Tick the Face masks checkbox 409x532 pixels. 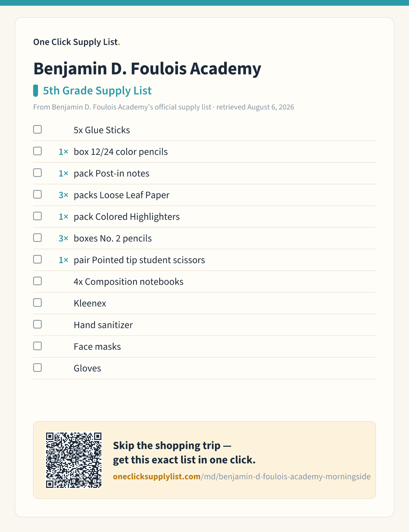point(37,346)
